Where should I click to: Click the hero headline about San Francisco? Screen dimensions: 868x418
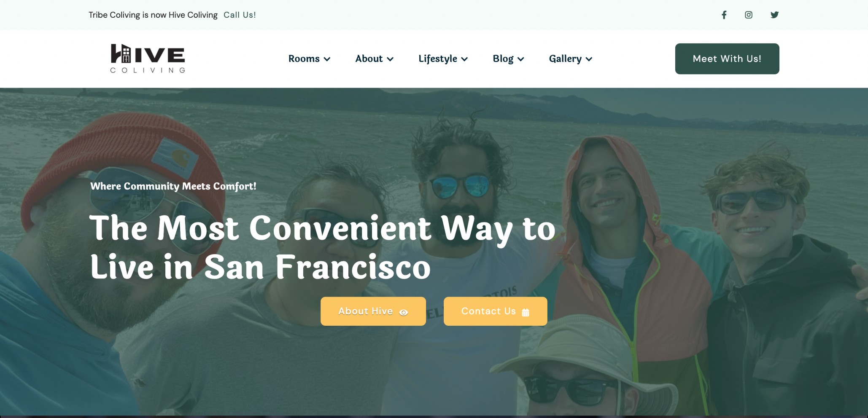tap(323, 247)
